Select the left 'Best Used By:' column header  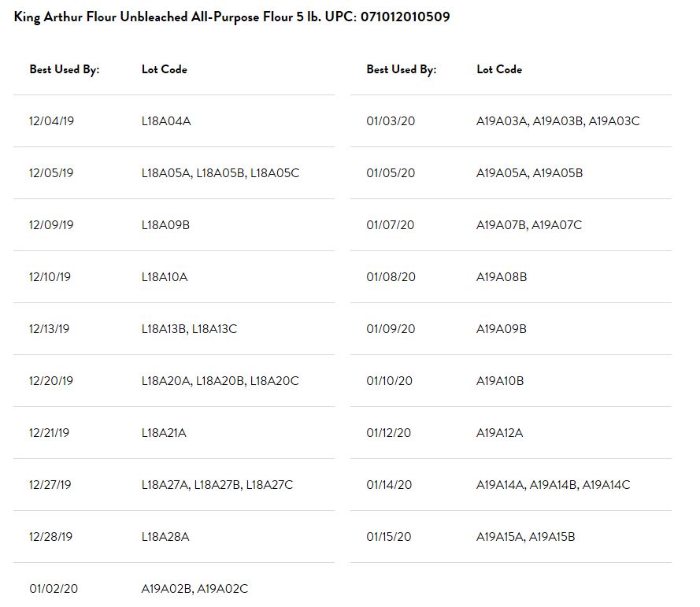point(65,69)
